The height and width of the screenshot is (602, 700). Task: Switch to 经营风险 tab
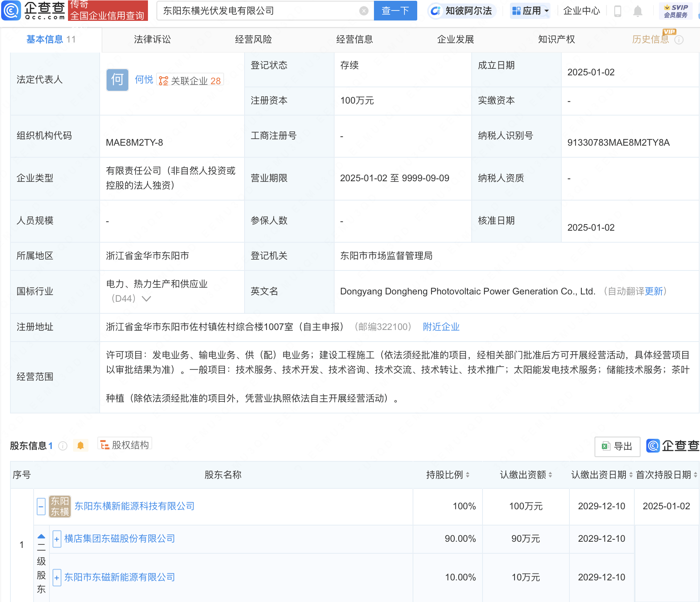point(253,39)
